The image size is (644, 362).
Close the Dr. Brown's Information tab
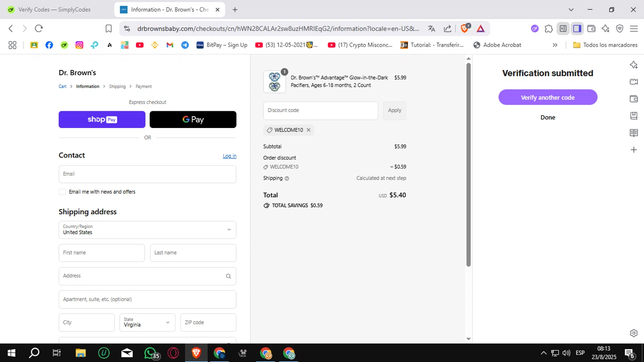(217, 9)
